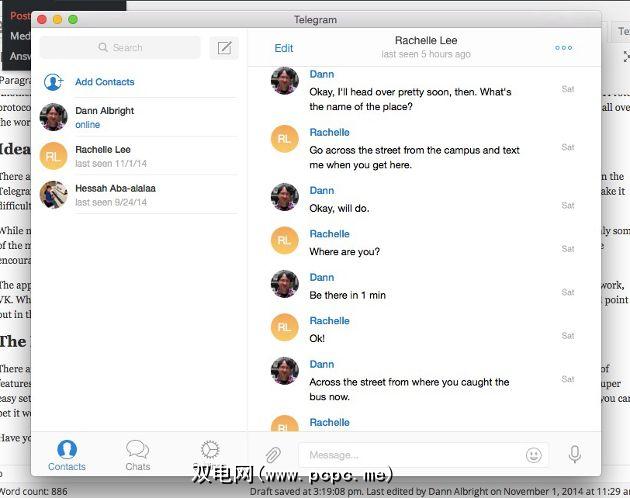Click the Edit button in chat header
Image resolution: width=630 pixels, height=498 pixels.
(x=284, y=48)
